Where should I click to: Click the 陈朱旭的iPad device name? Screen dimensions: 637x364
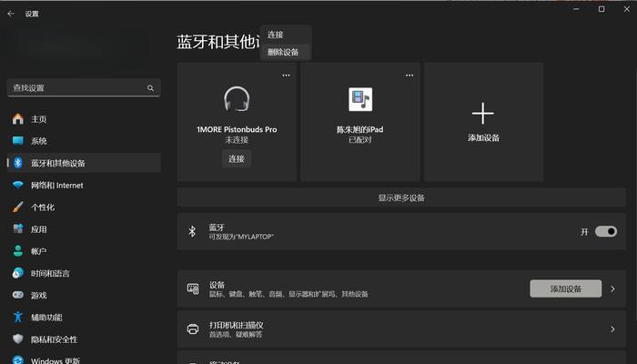(360, 129)
